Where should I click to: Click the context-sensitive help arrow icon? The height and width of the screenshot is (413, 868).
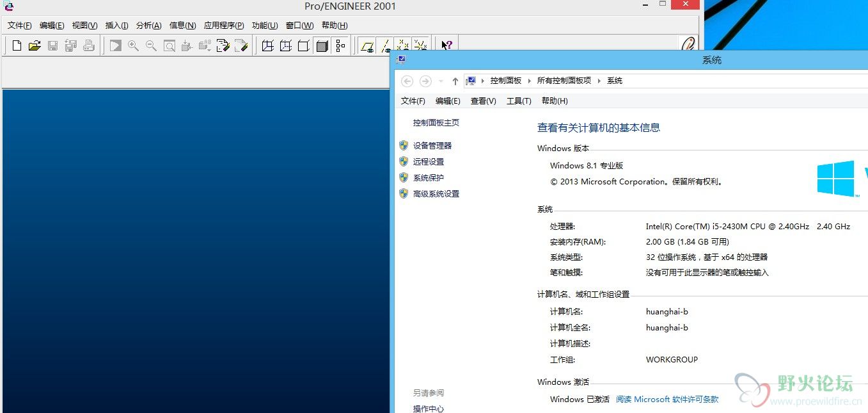446,45
